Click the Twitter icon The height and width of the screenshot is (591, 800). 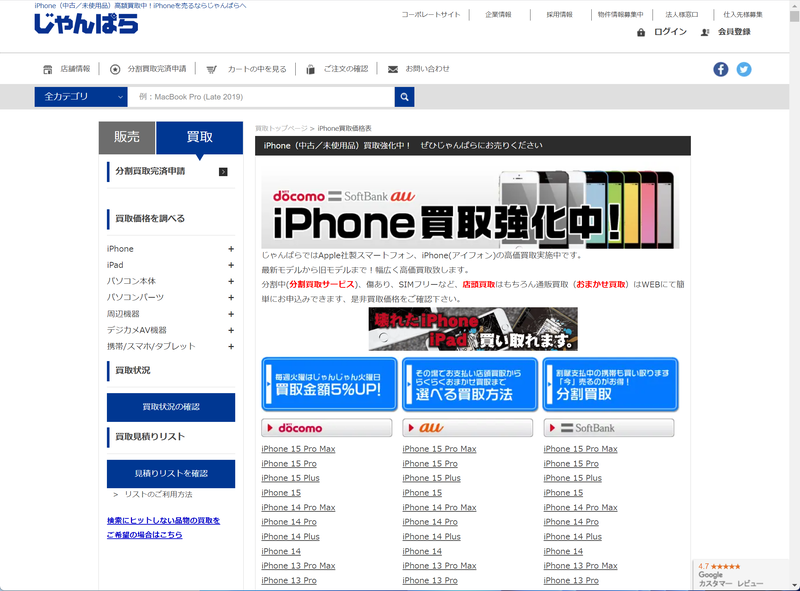[743, 69]
